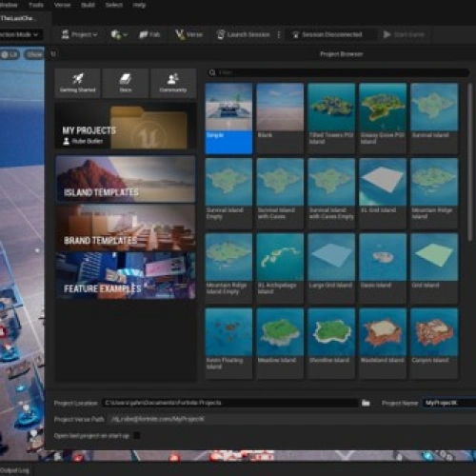Select the Grid Island template
Viewport: 476px width, 476px height.
[434, 268]
